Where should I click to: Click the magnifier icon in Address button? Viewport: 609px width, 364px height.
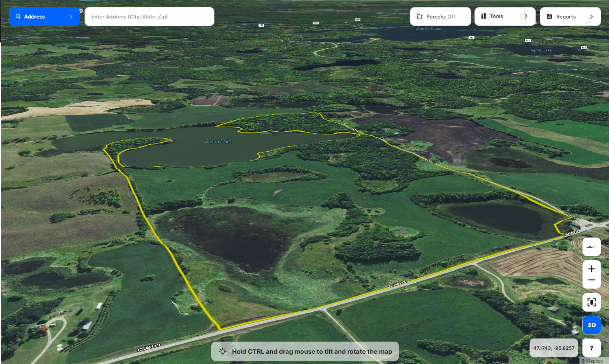click(x=18, y=17)
